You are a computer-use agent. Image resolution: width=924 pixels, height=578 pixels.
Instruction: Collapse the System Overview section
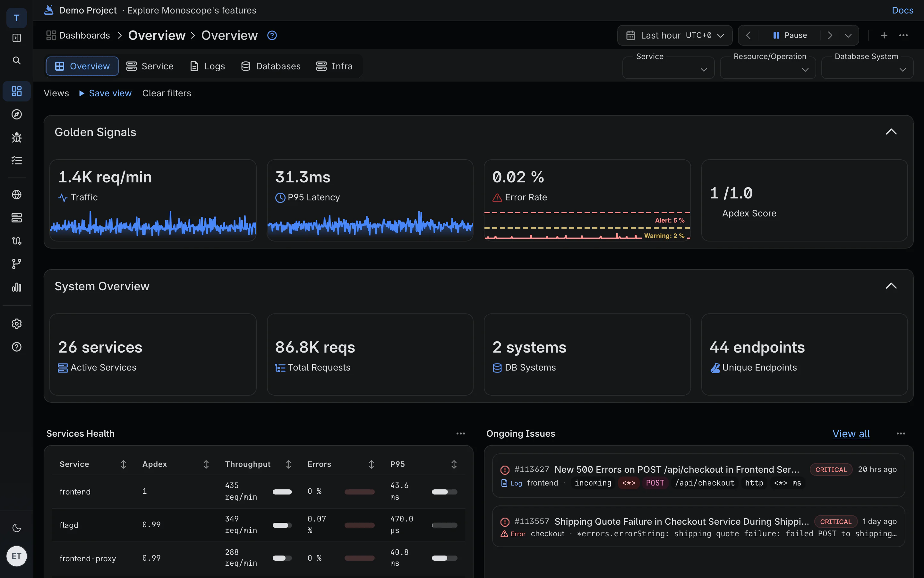891,286
